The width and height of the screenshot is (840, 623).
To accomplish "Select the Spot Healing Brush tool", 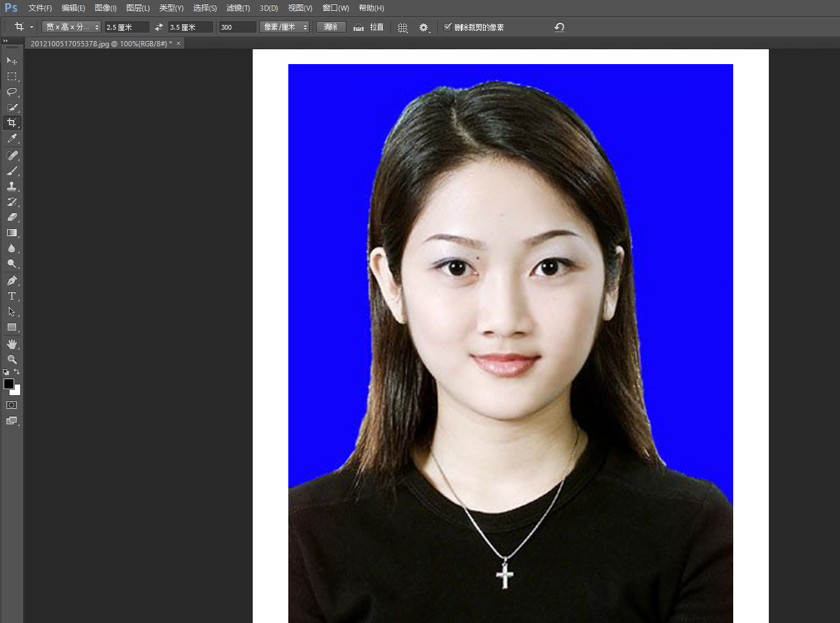I will click(12, 155).
